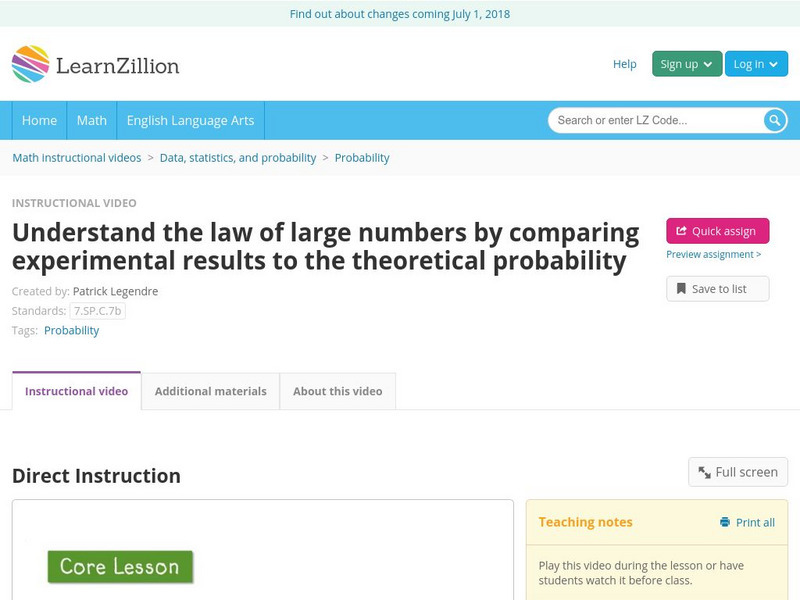The width and height of the screenshot is (800, 600).
Task: Open the Preview assignment link
Action: coord(712,256)
